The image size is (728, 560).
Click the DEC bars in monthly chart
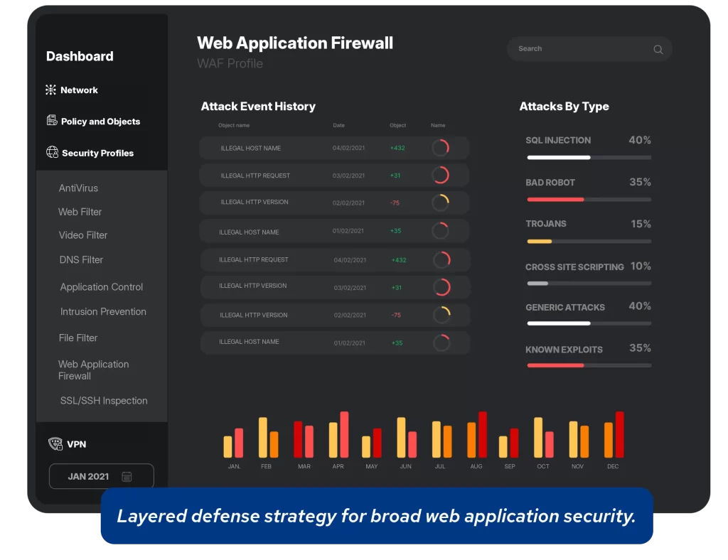click(614, 435)
